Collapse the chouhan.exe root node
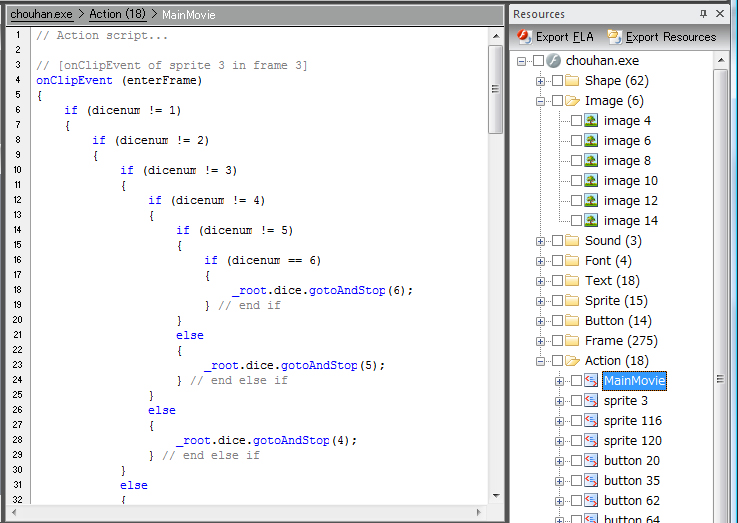This screenshot has height=523, width=738. 521,61
